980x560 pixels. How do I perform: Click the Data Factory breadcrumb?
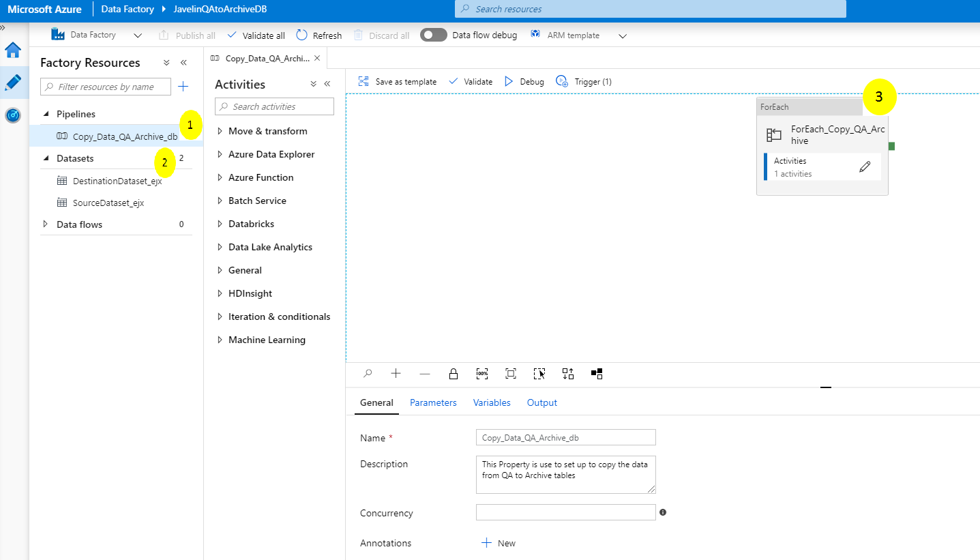point(128,9)
